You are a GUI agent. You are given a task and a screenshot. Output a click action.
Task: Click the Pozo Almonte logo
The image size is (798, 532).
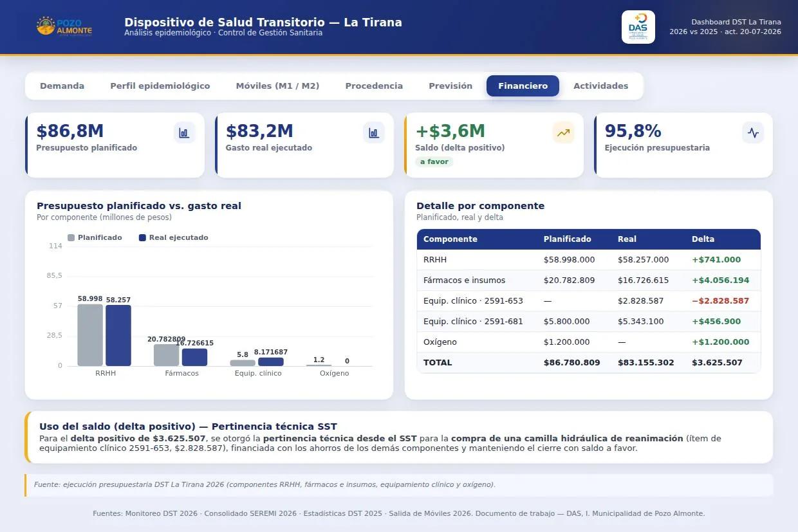pyautogui.click(x=64, y=27)
